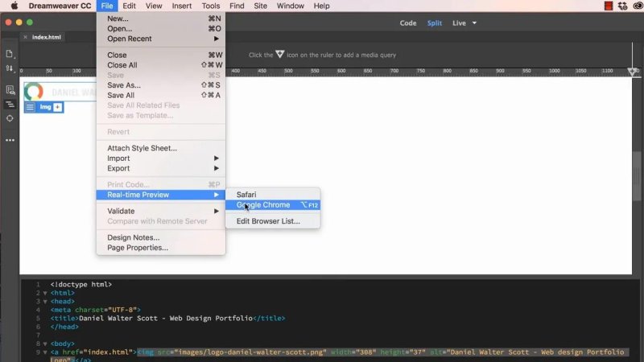Close the index.html tab
This screenshot has width=644, height=362.
(x=25, y=37)
